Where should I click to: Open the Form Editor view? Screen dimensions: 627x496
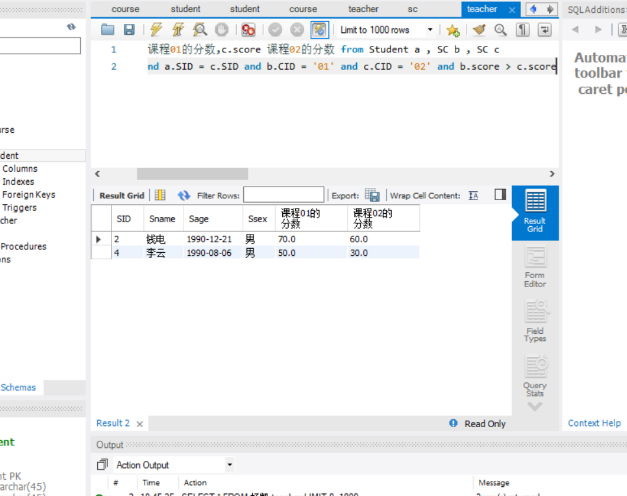(535, 267)
